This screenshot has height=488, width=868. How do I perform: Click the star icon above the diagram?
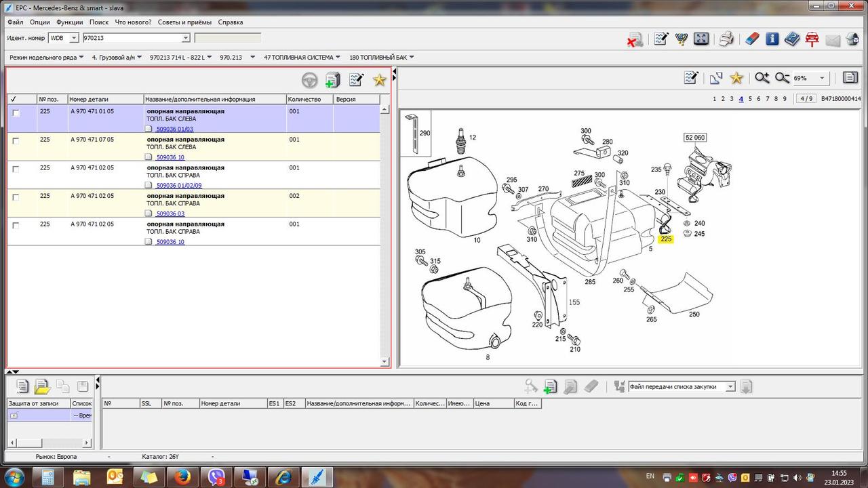click(x=736, y=78)
